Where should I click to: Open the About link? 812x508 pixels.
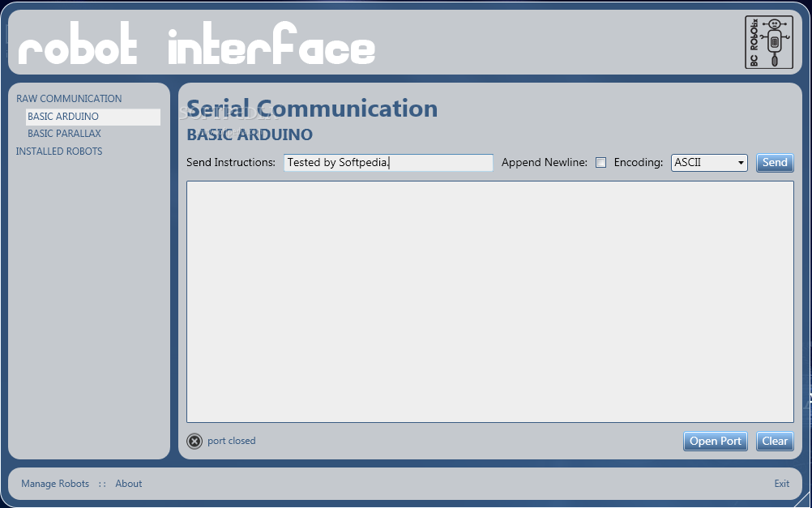pos(128,484)
